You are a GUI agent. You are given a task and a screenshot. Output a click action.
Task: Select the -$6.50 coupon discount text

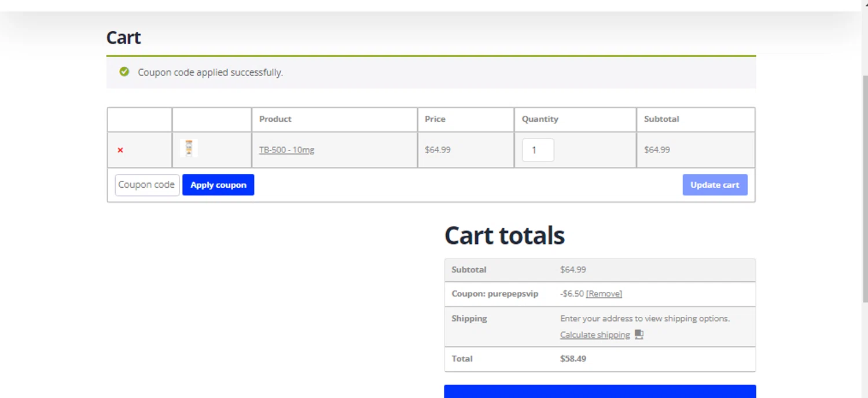572,294
